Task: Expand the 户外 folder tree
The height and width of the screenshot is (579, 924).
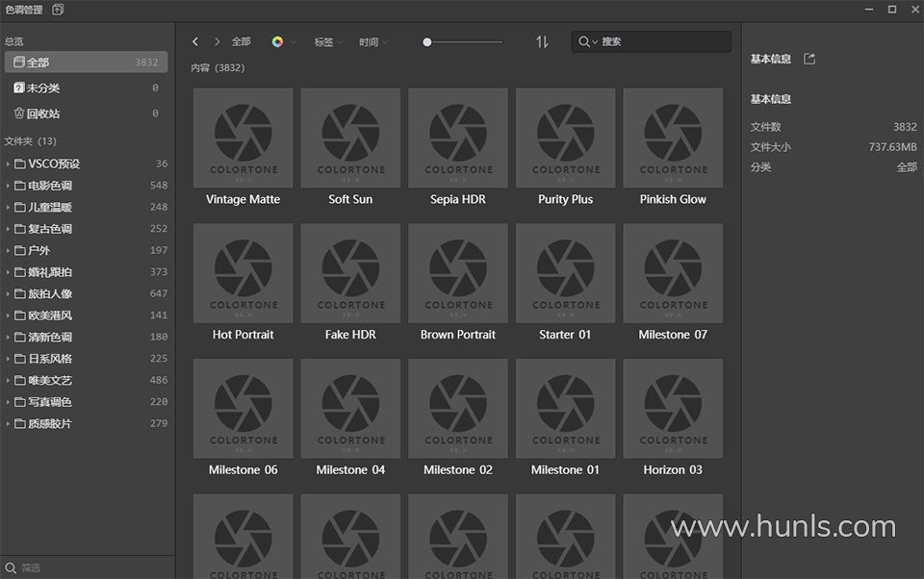Action: [x=8, y=250]
